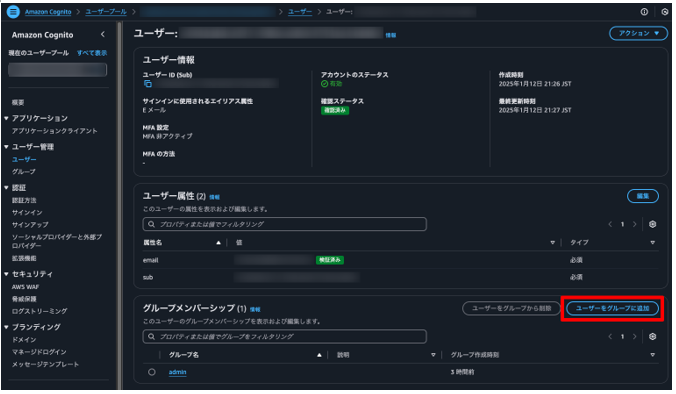676x394 pixels.
Task: Go to previous page in user attributes
Action: tap(610, 224)
